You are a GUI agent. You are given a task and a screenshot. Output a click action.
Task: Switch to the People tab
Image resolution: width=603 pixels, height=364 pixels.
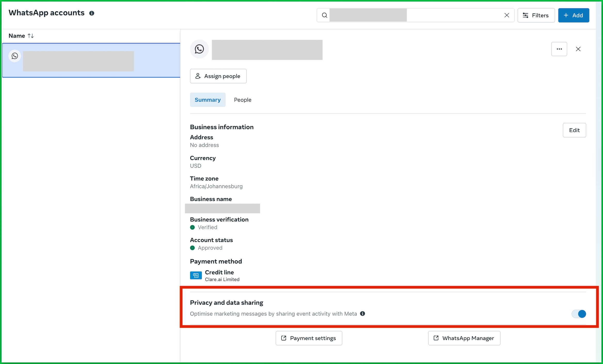(x=242, y=100)
